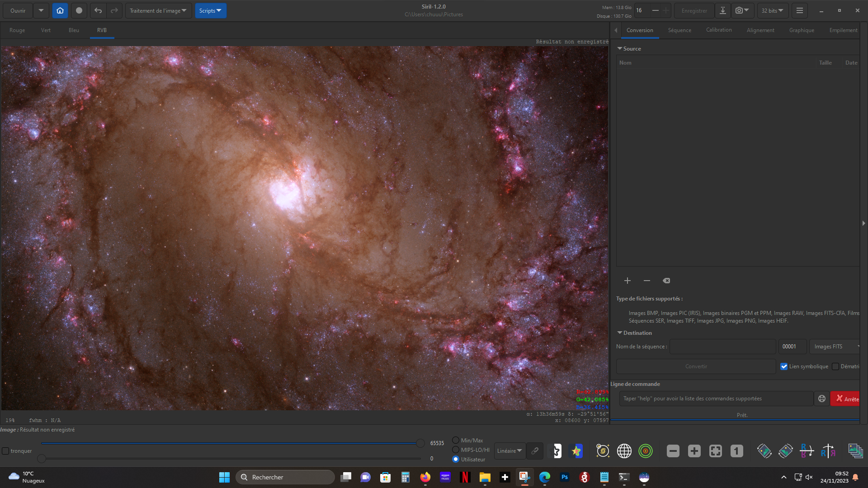This screenshot has height=488, width=868.
Task: Toggle the false color star icon
Action: coord(576,450)
